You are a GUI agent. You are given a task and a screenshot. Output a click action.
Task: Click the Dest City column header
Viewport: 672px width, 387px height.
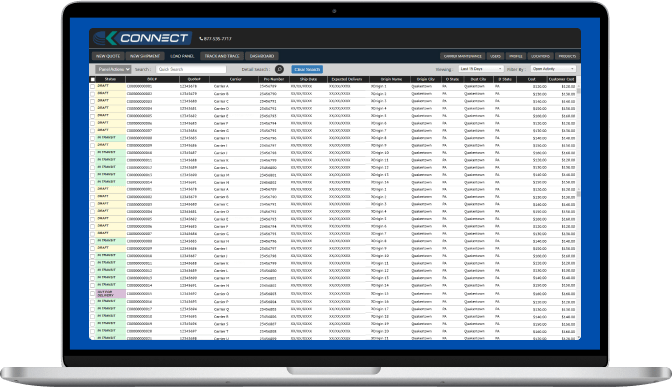[x=478, y=79]
